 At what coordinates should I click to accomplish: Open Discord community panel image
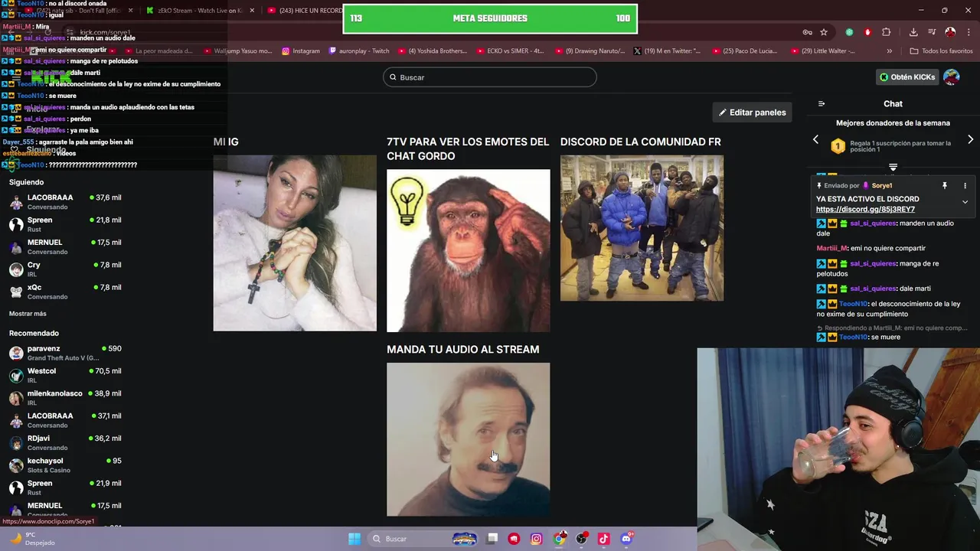pos(642,228)
